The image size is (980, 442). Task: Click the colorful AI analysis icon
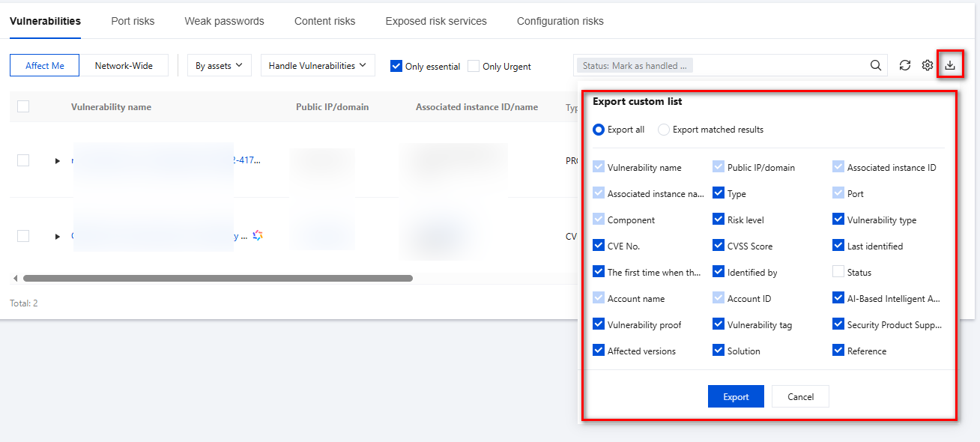[x=258, y=235]
